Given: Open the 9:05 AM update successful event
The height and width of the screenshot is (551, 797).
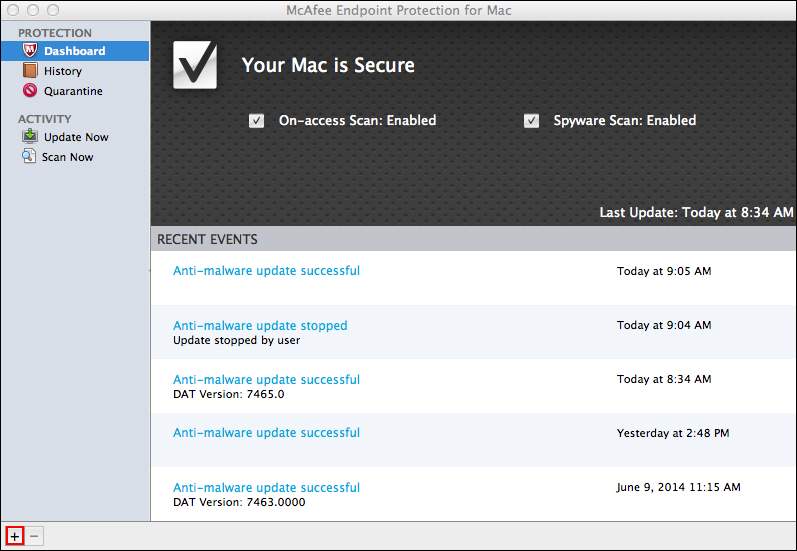Looking at the screenshot, I should click(x=266, y=270).
